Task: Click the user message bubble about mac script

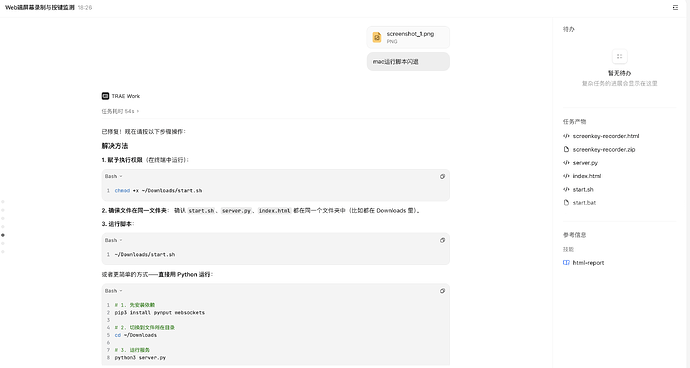Action: 408,62
